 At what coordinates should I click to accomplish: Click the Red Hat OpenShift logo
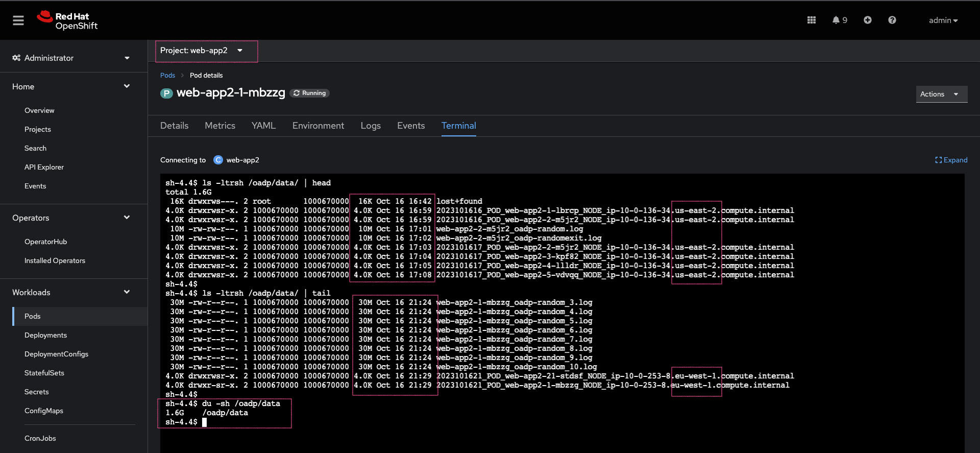coord(67,20)
